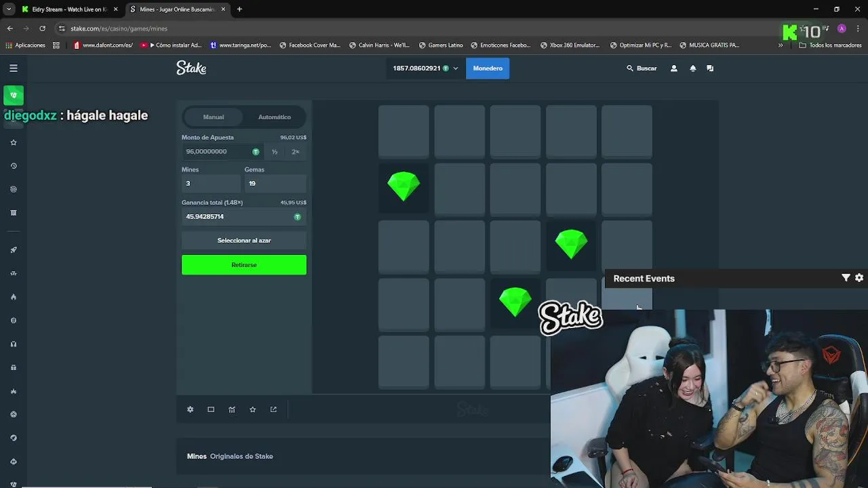
Task: Switch to the Automático betting mode
Action: point(275,117)
